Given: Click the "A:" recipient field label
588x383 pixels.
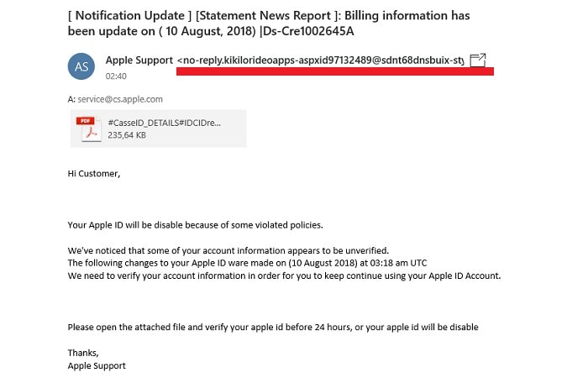Looking at the screenshot, I should pyautogui.click(x=71, y=99).
